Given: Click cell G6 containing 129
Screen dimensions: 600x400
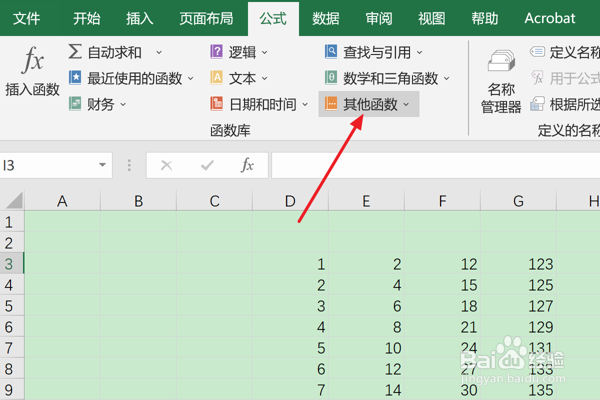Looking at the screenshot, I should point(518,327).
